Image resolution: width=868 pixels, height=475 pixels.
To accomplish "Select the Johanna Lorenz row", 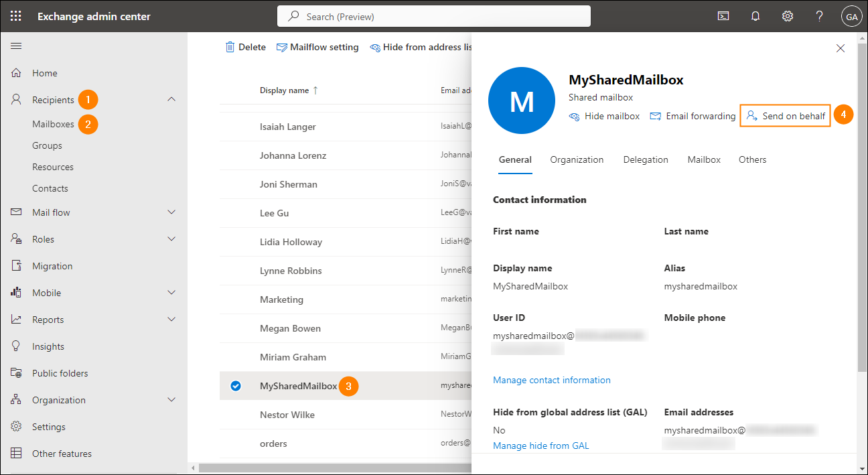I will [346, 155].
